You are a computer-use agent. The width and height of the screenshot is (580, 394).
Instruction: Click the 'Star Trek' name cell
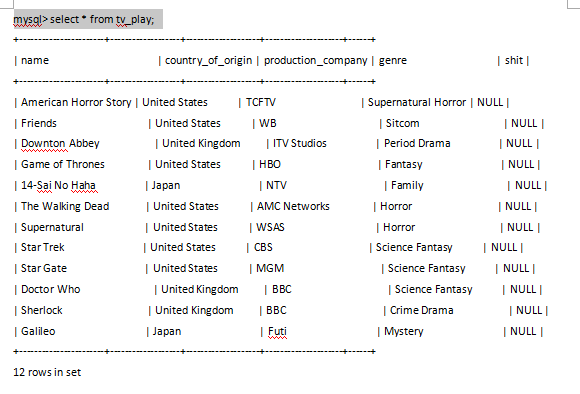(43, 247)
